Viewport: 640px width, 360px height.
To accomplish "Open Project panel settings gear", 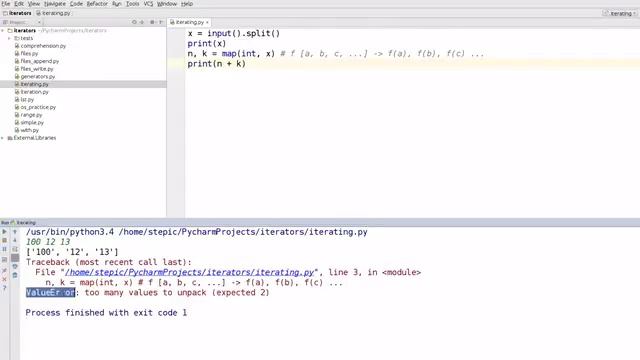I will click(152, 22).
